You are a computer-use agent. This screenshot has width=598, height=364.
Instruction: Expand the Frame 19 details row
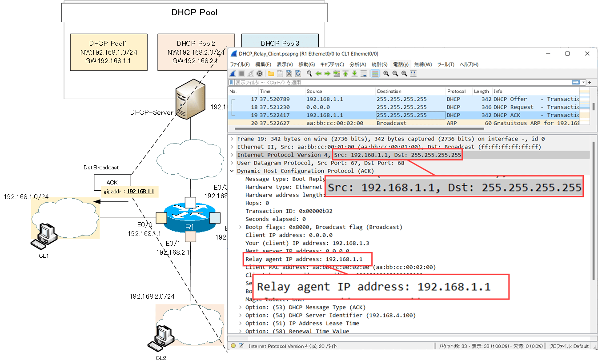click(x=232, y=139)
